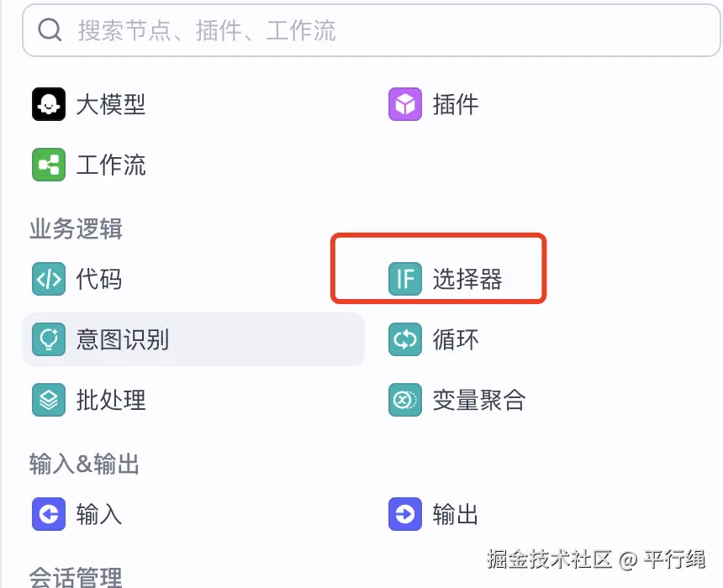Choose the 变量聚合 label
Screen dimensions: 723x588
478,400
